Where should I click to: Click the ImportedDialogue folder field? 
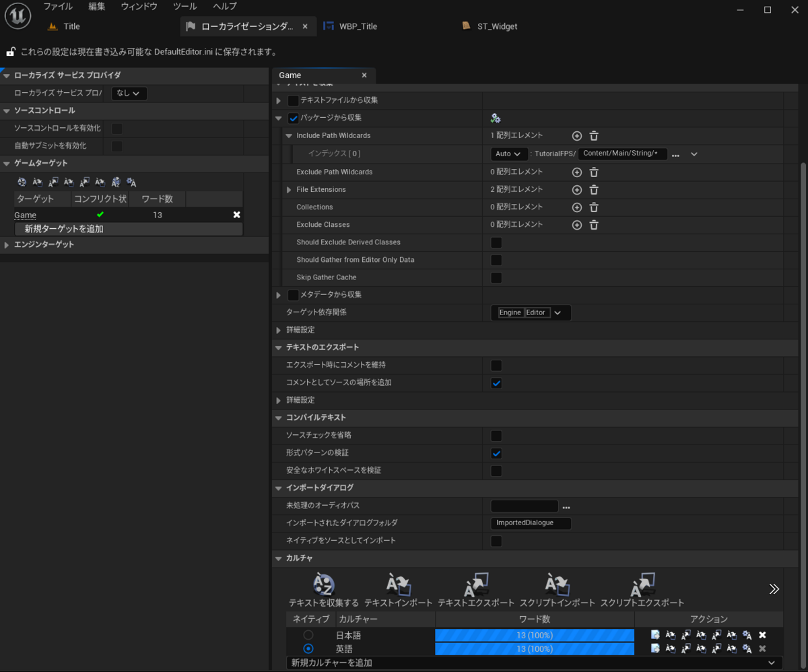click(531, 523)
